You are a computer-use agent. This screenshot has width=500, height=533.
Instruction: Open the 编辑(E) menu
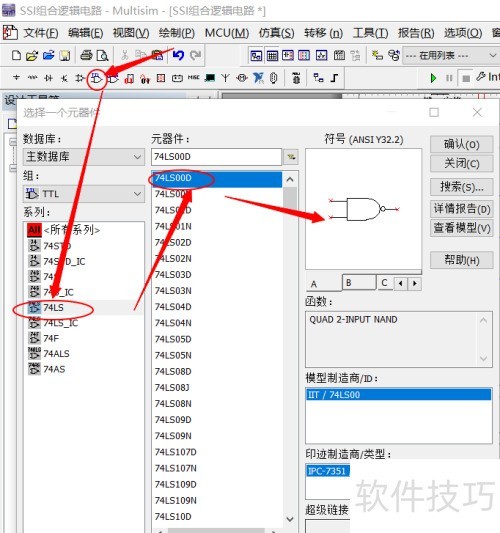click(85, 33)
